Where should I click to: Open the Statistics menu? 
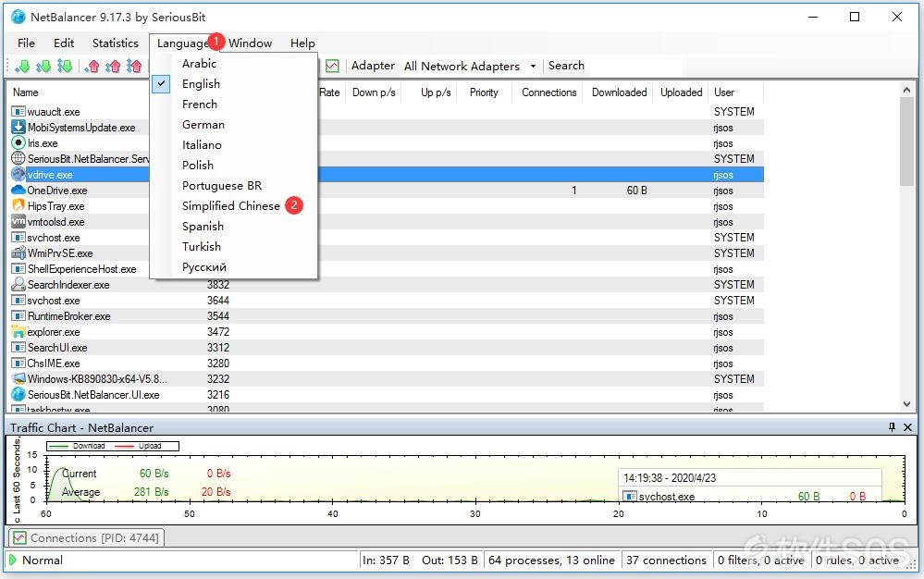click(116, 43)
